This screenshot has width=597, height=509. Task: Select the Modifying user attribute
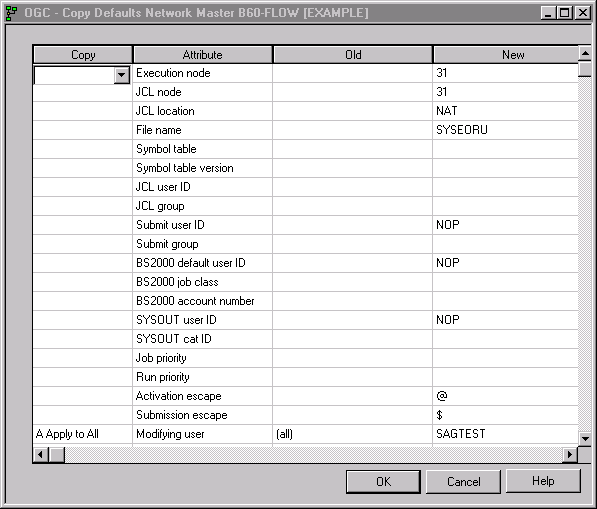[203, 434]
